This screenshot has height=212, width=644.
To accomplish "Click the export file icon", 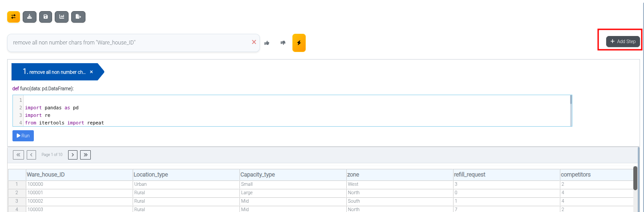I will tap(78, 17).
